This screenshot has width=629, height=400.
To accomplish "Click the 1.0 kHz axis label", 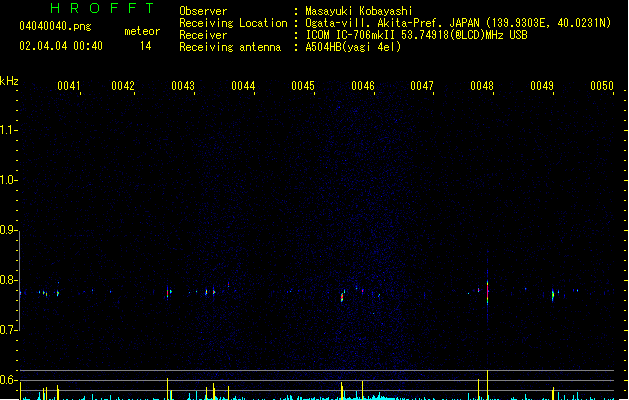I will click(7, 179).
